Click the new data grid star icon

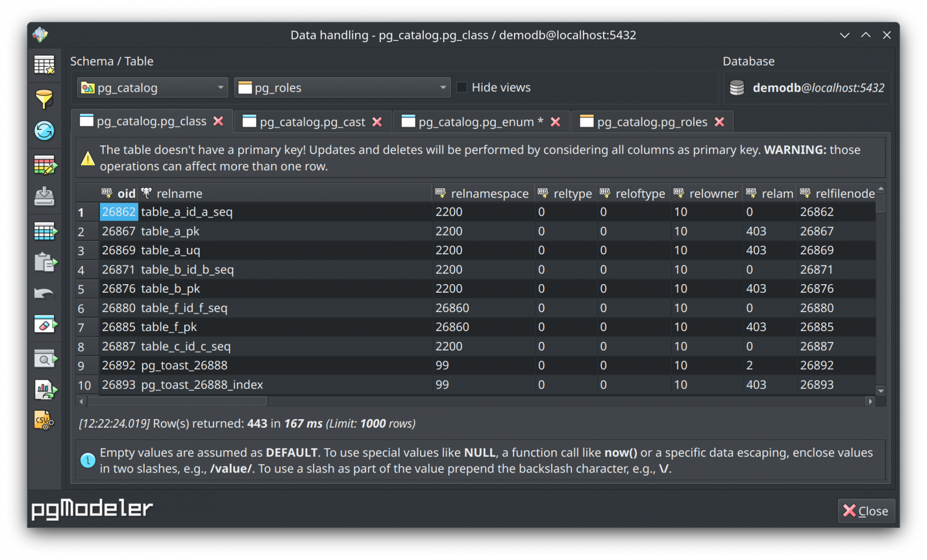click(44, 65)
